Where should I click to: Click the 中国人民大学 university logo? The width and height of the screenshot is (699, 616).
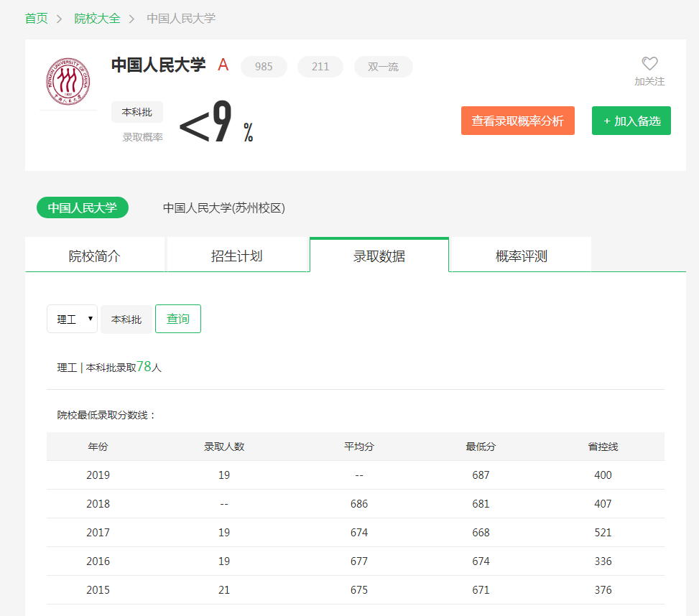point(68,80)
